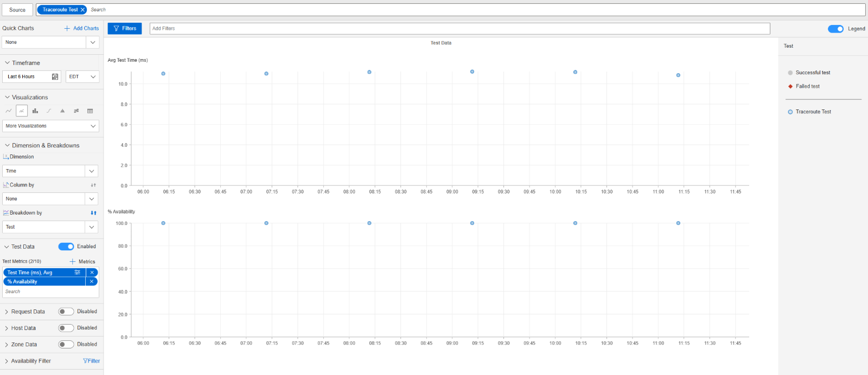The width and height of the screenshot is (868, 375).
Task: Click the % Availability point near 10:15
Action: tap(575, 223)
